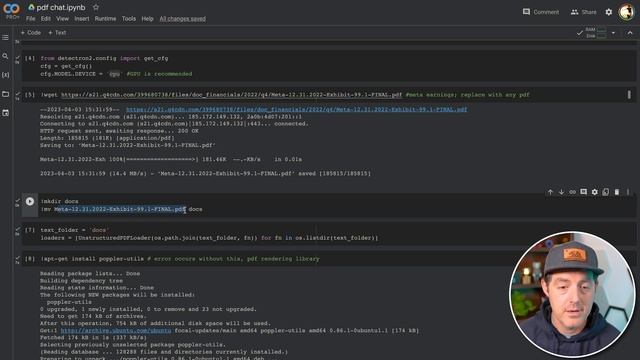Expand the RAM Disk runtime dropdown arrow
Image resolution: width=640 pixels, height=360 pixels.
pos(613,33)
